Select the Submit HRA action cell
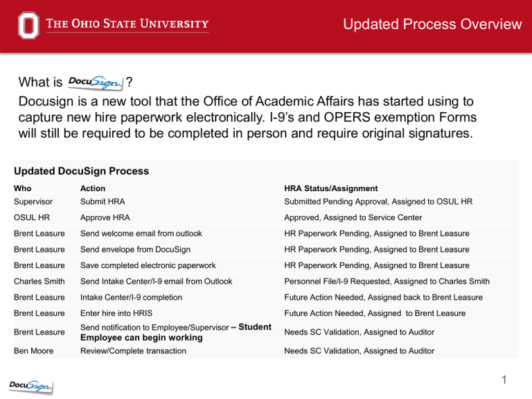Viewport: 532px width, 399px height. 103,202
